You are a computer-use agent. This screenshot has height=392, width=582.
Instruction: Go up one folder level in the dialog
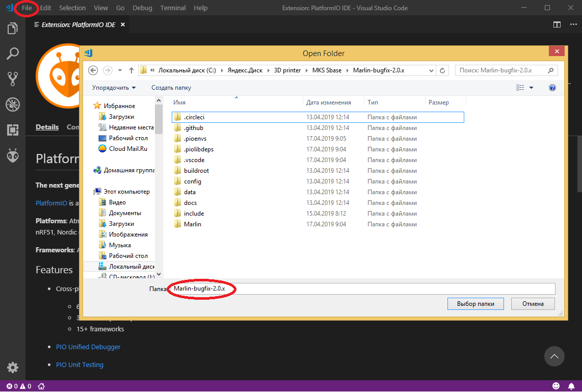(x=131, y=70)
